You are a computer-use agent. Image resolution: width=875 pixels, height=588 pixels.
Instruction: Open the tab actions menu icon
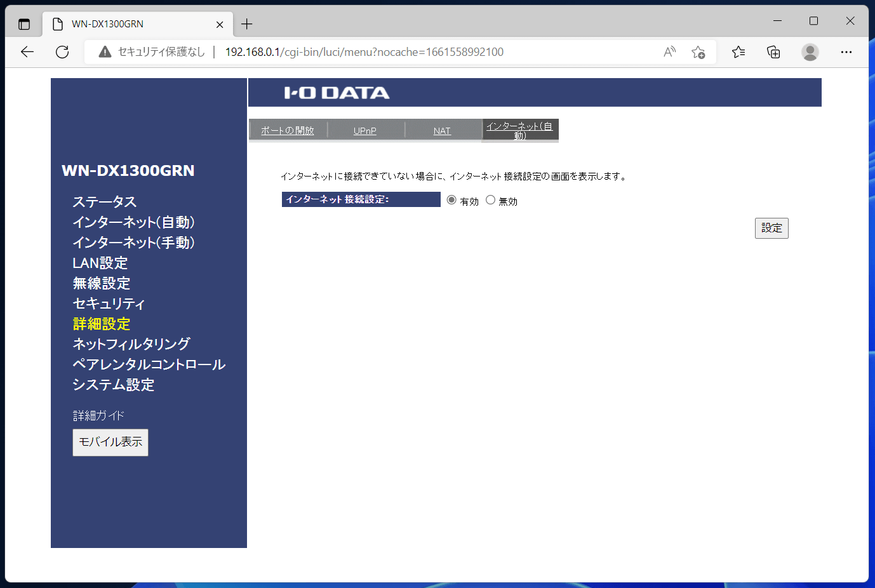coord(24,24)
